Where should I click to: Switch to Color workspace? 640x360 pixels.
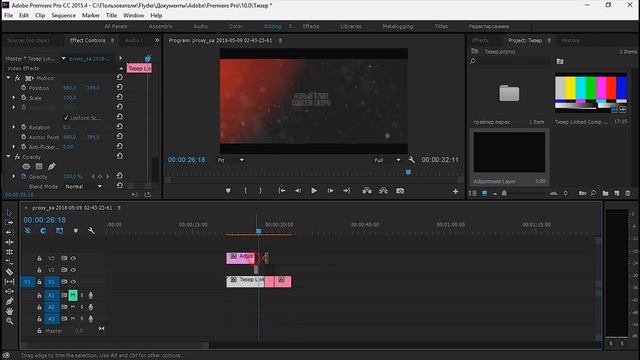[236, 26]
